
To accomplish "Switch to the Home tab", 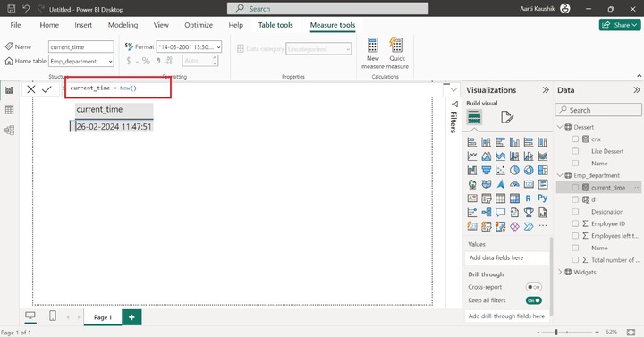I will 49,25.
